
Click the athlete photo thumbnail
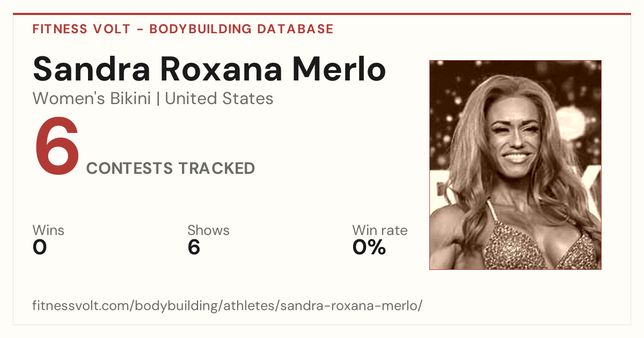[515, 165]
